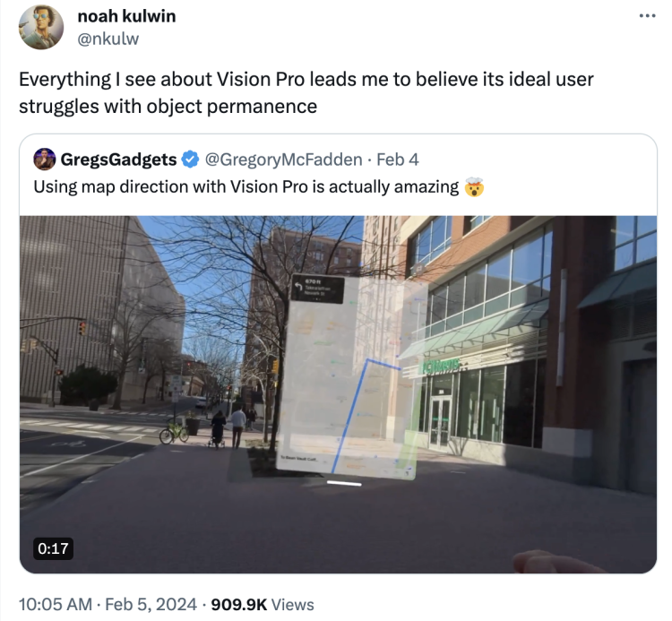This screenshot has width=672, height=621.
Task: Click the blue verified badge beside GregsGadgets
Action: click(x=190, y=160)
